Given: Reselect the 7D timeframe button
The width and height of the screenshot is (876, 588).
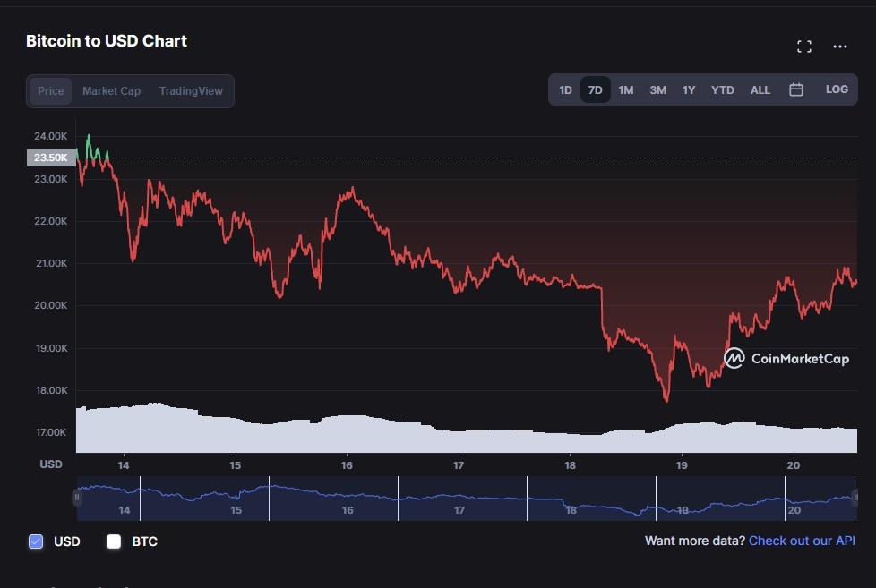Looking at the screenshot, I should click(595, 89).
